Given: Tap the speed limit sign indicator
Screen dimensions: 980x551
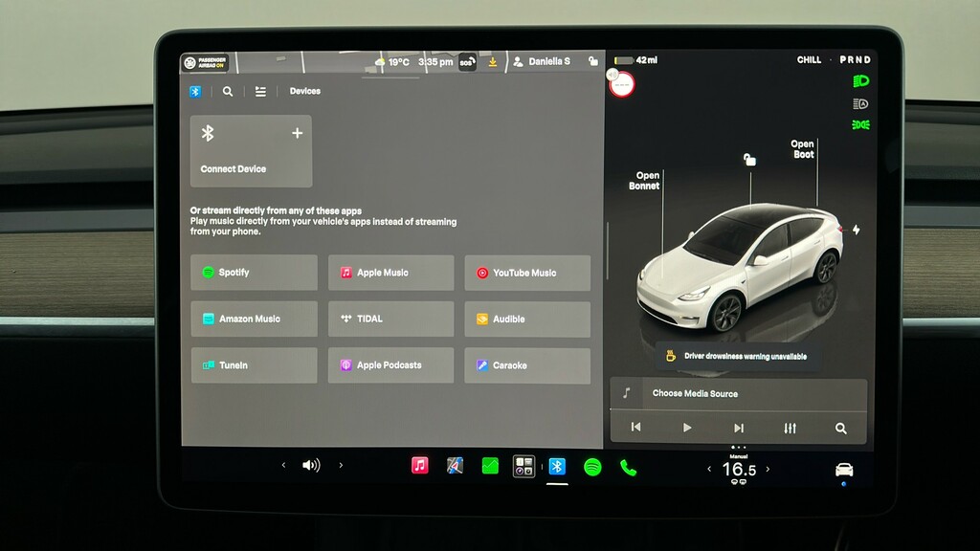Looking at the screenshot, I should coord(622,84).
